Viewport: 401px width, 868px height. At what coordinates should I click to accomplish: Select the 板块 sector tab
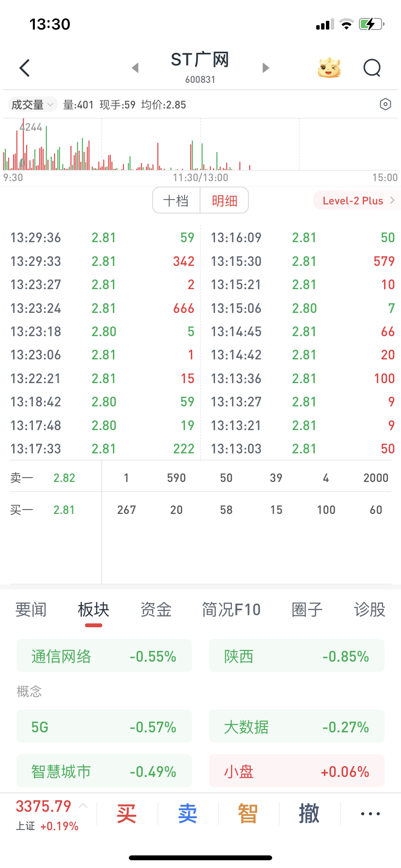click(93, 609)
